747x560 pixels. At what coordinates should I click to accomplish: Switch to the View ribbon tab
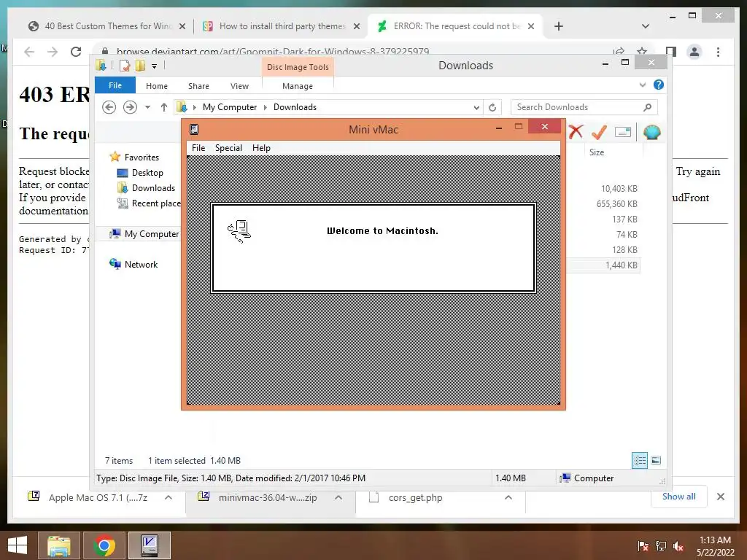tap(239, 86)
